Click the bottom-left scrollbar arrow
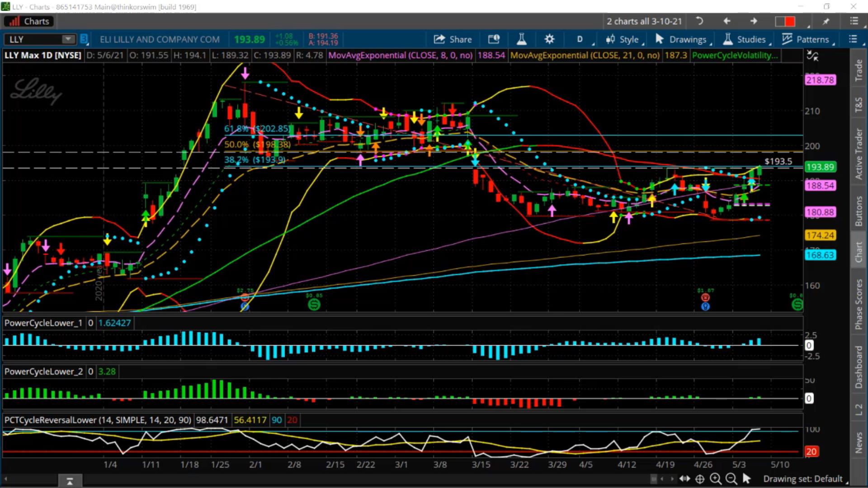Image resolution: width=868 pixels, height=488 pixels. pos(6,479)
